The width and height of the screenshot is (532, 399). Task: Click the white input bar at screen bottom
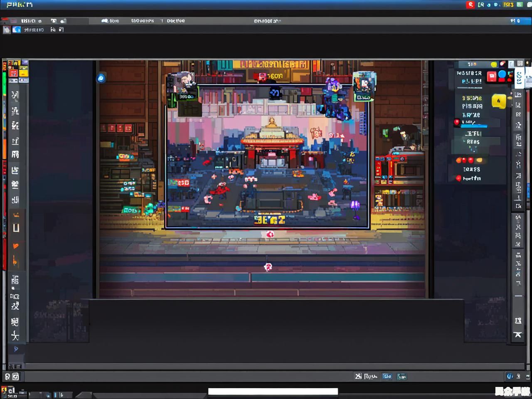(273, 392)
